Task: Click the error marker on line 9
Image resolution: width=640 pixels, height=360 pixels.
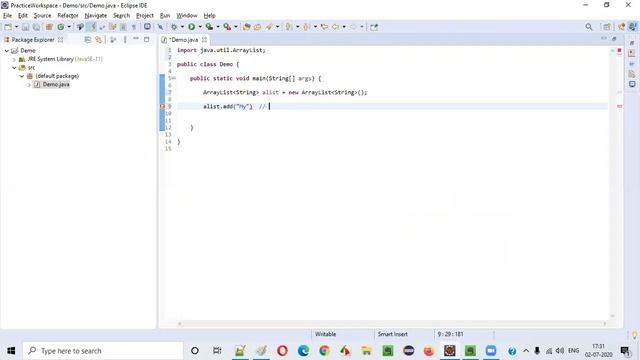Action: coord(162,106)
